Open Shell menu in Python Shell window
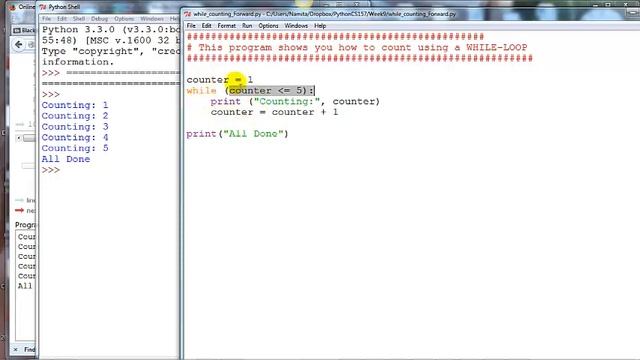The image size is (640, 360). click(x=79, y=19)
